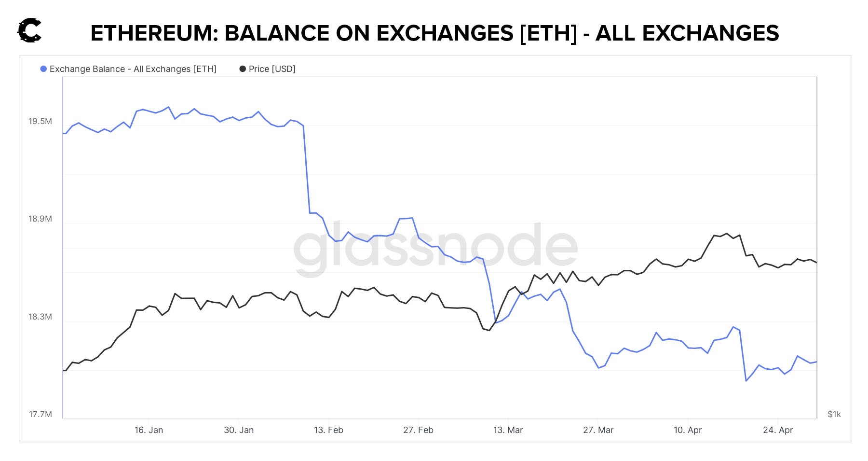Toggle the Price [USD] legend label
Viewport: 868px width, 461px height.
(272, 69)
